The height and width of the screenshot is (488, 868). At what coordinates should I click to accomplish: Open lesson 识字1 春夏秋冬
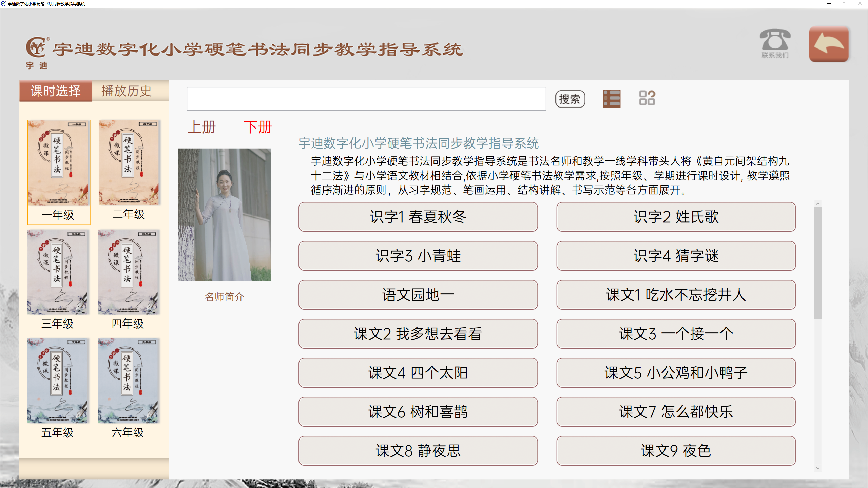(418, 217)
